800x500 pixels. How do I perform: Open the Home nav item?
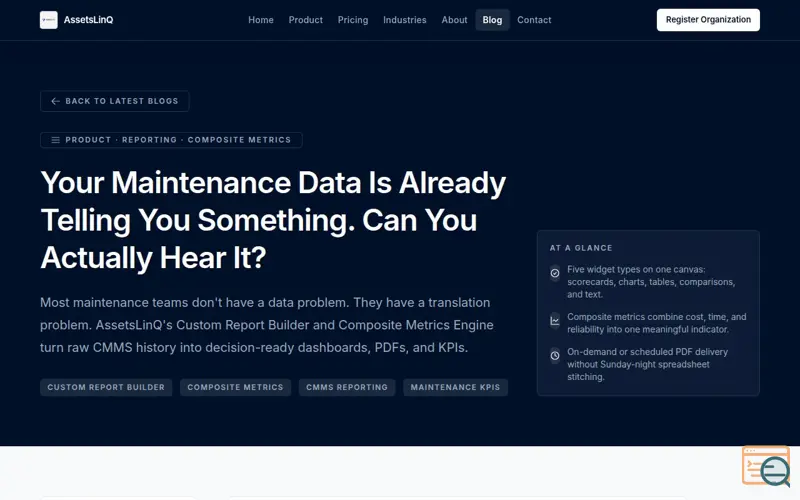261,20
